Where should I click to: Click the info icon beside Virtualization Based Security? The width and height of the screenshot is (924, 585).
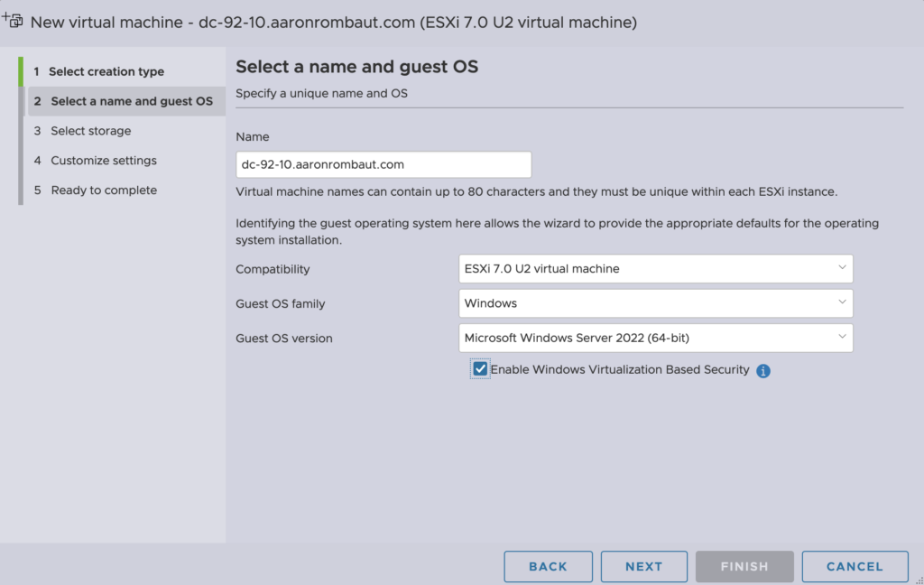763,370
